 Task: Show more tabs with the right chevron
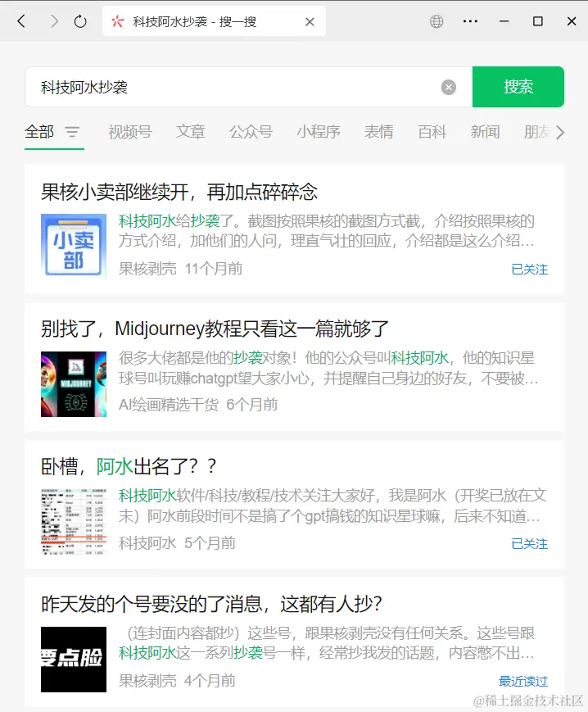tap(561, 132)
